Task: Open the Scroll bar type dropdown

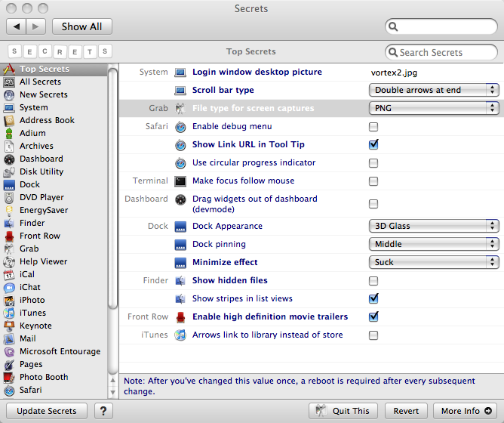Action: (434, 90)
